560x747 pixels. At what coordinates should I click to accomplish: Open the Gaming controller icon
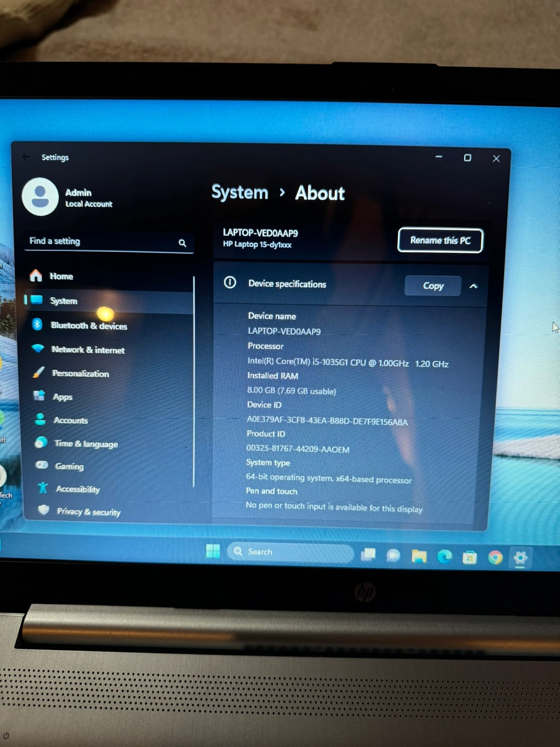coord(42,465)
